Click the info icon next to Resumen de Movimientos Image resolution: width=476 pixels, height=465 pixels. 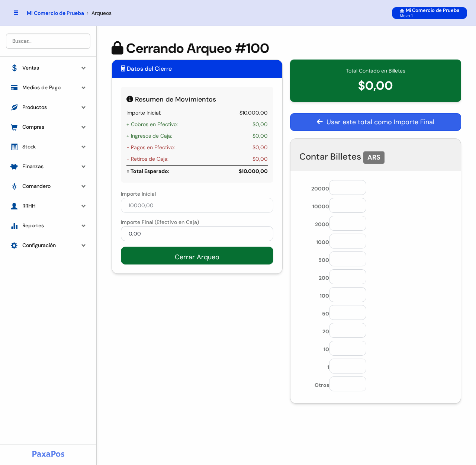tap(130, 99)
